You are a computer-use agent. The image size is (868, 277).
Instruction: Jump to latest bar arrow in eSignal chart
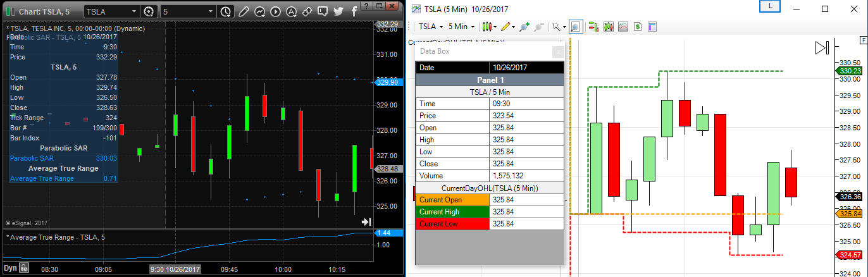click(x=366, y=222)
